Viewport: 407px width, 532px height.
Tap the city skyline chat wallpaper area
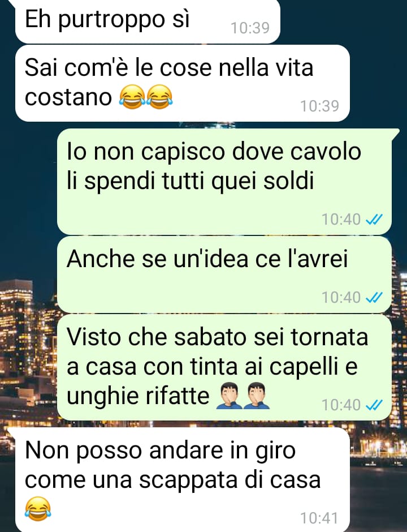27,339
